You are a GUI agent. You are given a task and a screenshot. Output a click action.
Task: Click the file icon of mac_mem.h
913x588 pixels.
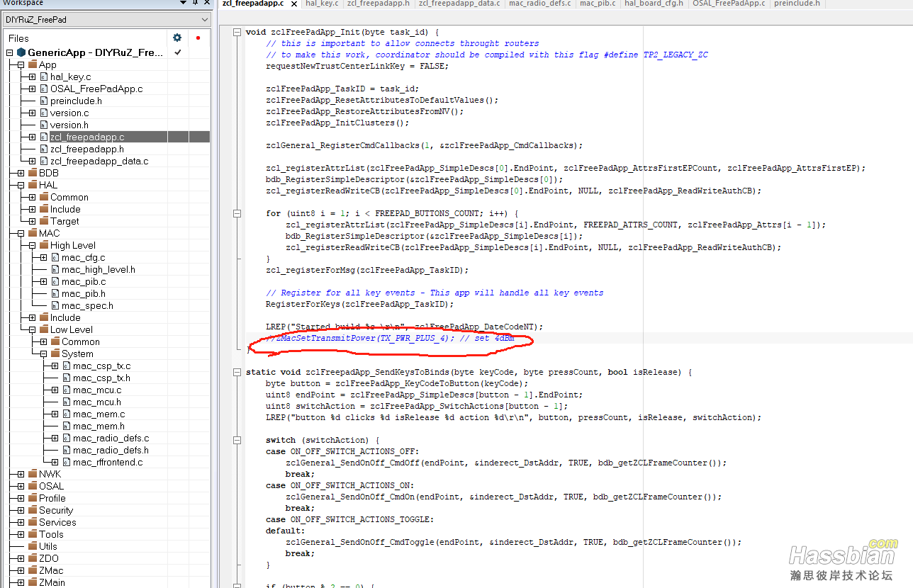click(x=66, y=426)
